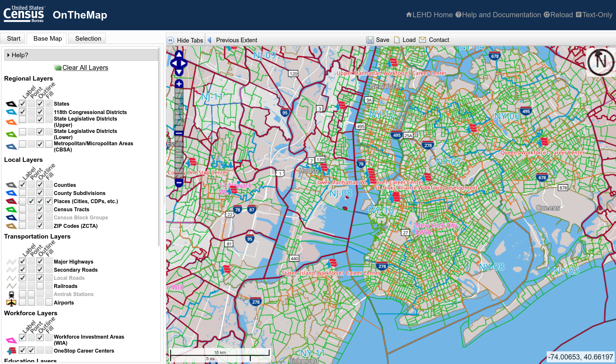This screenshot has height=364, width=616.
Task: Disable the Places fill checkbox
Action: [x=49, y=201]
